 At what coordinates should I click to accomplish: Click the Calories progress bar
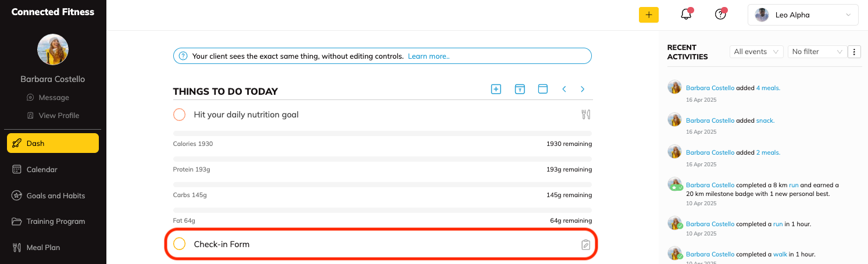[382, 133]
